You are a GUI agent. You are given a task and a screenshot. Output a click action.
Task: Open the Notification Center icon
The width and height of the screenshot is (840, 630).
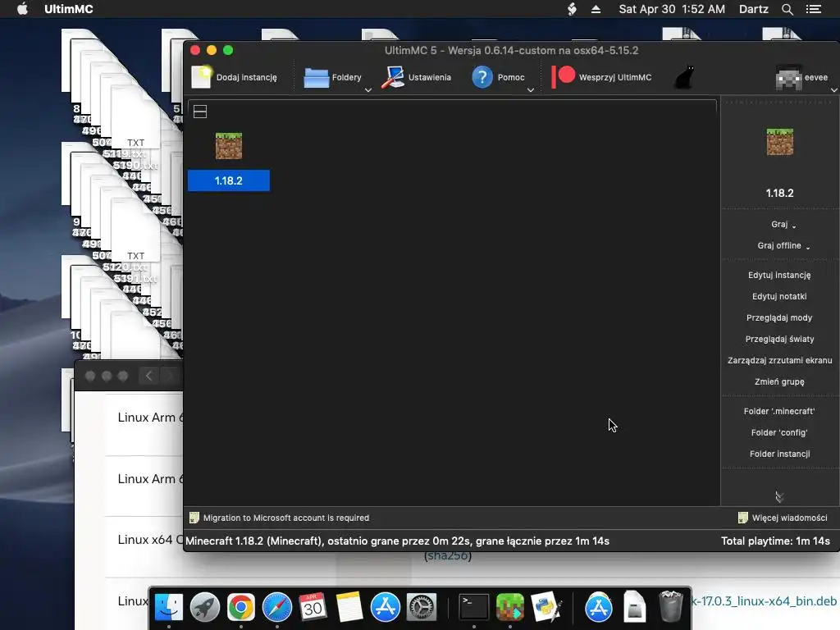tap(814, 9)
